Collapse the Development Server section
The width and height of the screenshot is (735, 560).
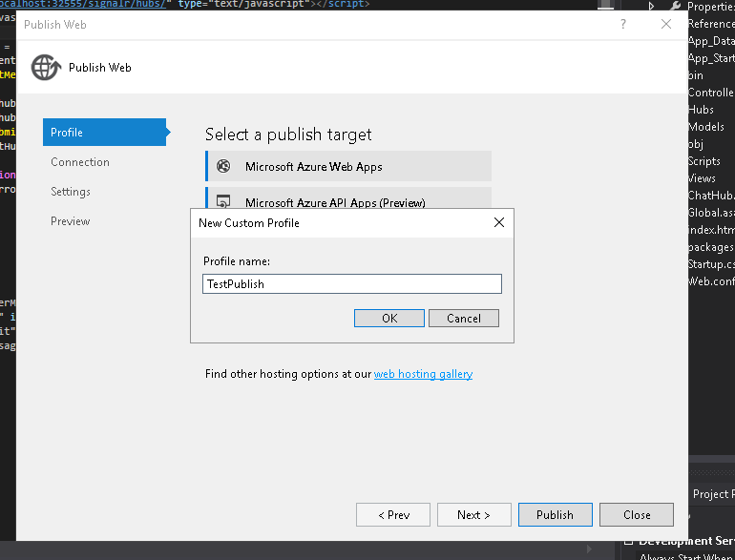(x=629, y=542)
